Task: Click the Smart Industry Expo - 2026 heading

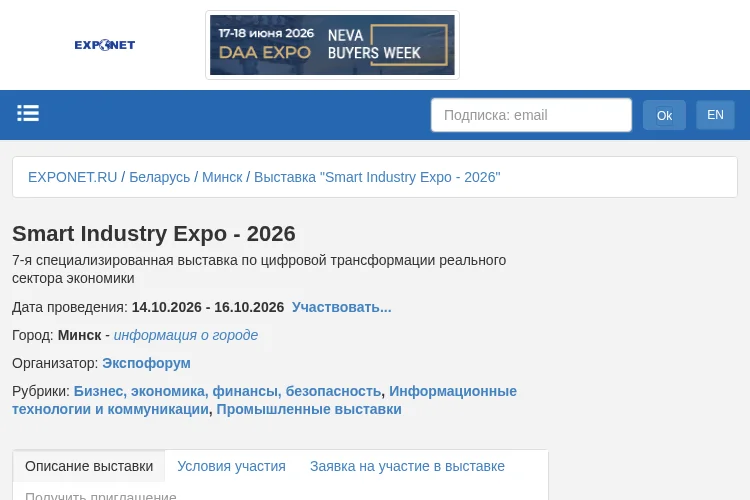Action: [x=154, y=234]
